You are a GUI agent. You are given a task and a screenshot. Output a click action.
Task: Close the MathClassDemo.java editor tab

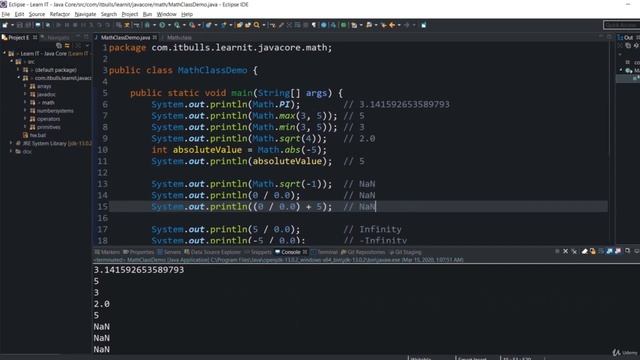coord(155,37)
